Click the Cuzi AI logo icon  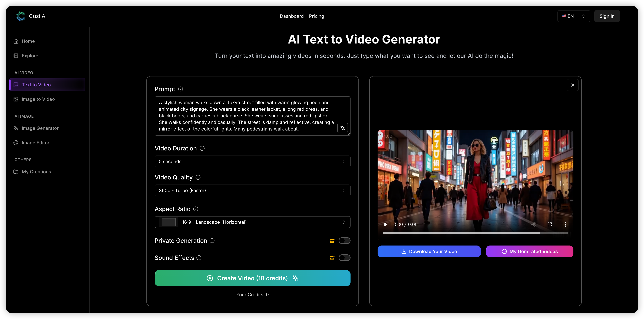tap(21, 16)
